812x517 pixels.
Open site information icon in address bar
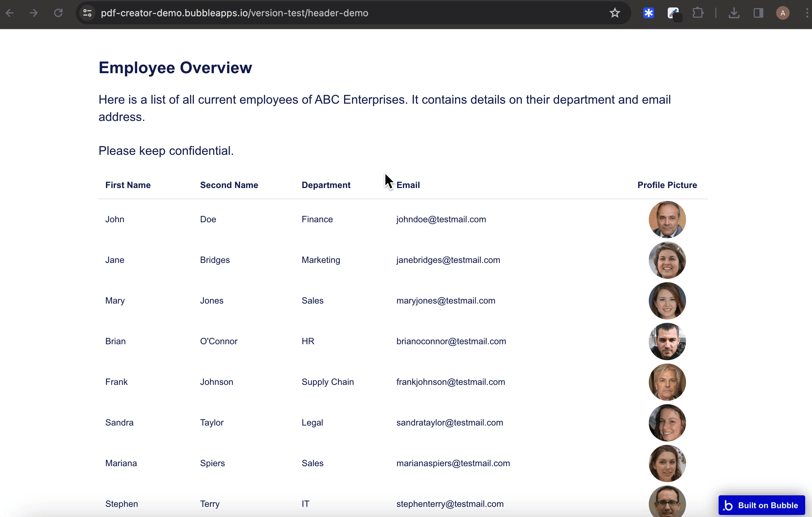click(x=87, y=13)
